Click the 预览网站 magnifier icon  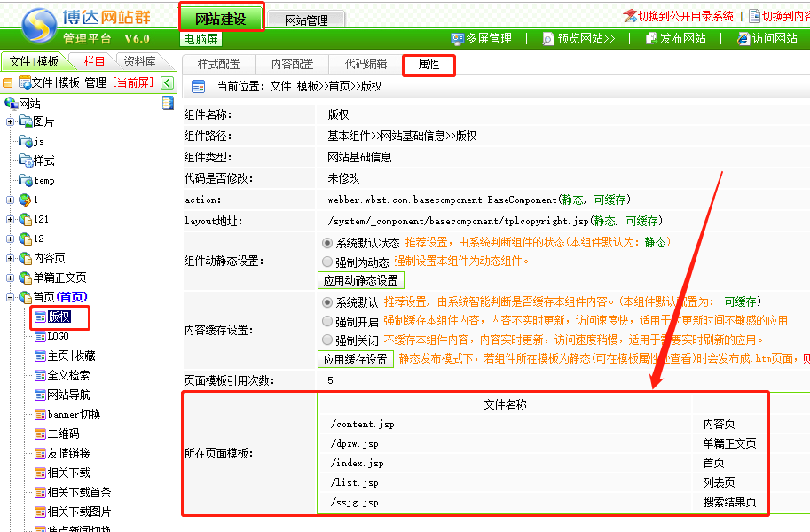click(548, 39)
